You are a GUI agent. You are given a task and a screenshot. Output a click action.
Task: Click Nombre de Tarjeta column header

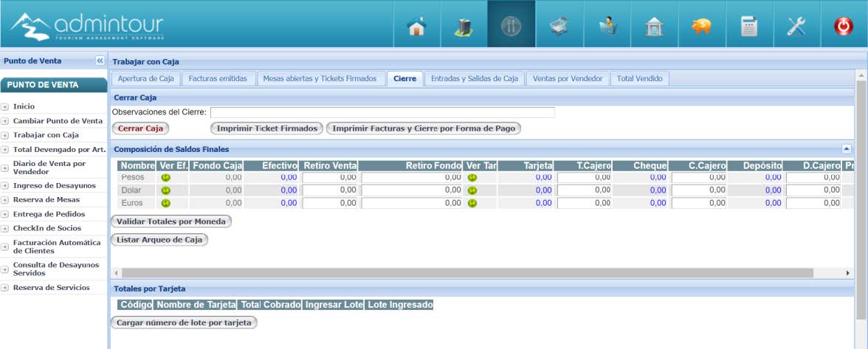196,304
